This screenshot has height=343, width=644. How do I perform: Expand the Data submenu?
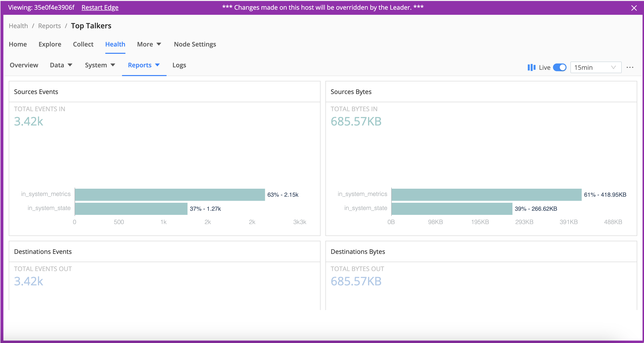click(x=61, y=65)
